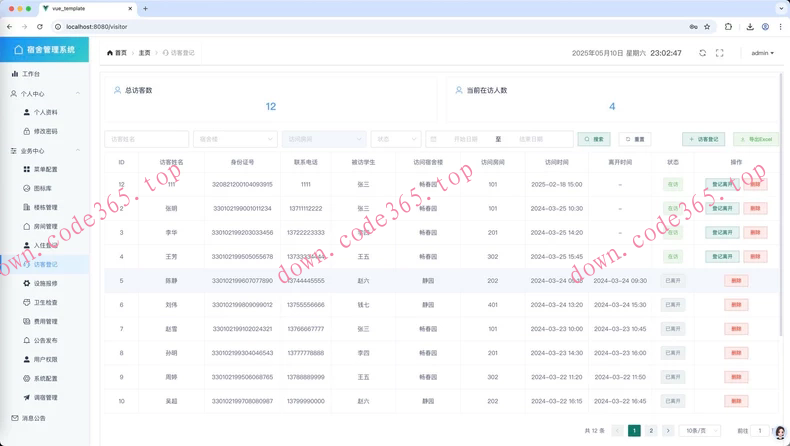
Task: Click the refresh icon in top header
Action: [x=702, y=53]
